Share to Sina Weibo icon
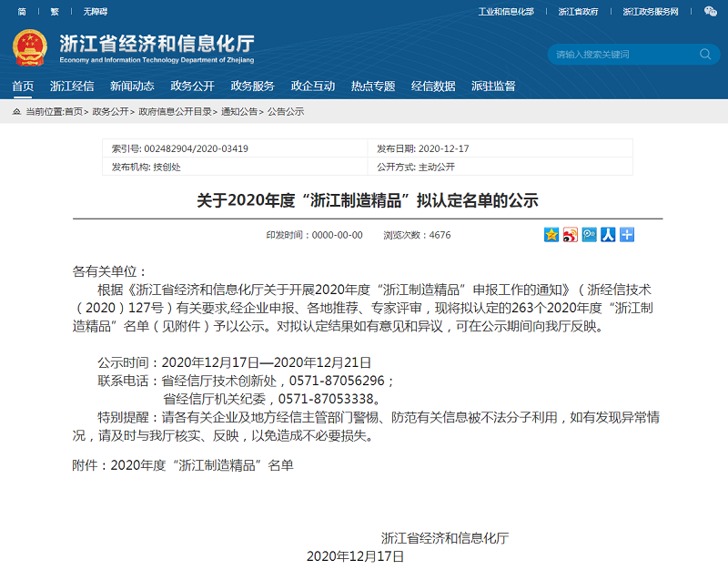 [571, 235]
